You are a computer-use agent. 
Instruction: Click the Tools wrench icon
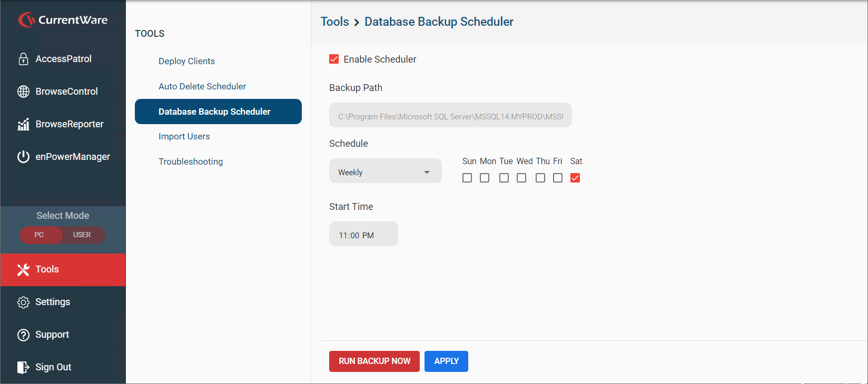pyautogui.click(x=23, y=269)
